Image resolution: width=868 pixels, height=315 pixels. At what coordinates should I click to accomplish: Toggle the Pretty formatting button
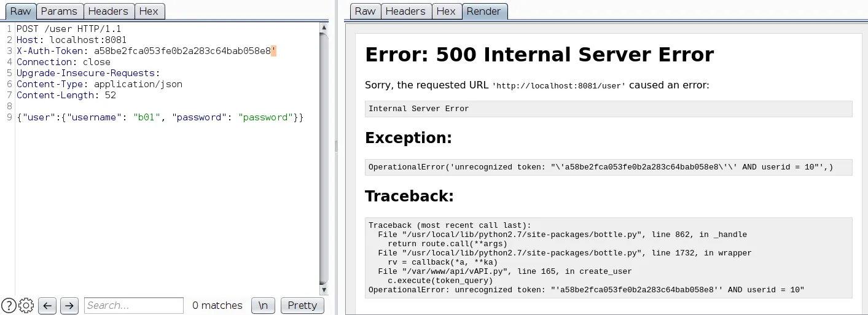[302, 305]
